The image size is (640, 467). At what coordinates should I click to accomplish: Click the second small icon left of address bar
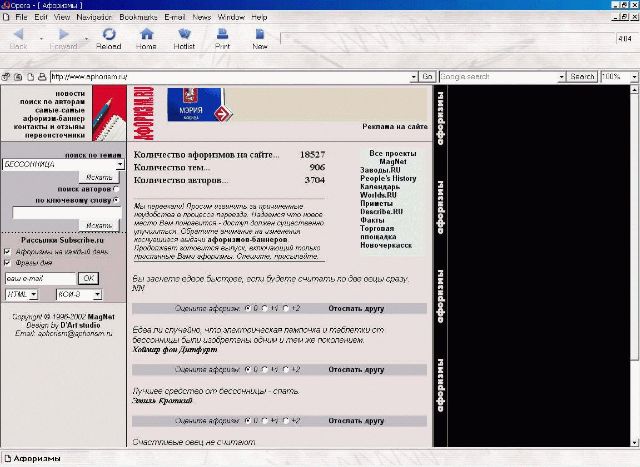[x=18, y=77]
